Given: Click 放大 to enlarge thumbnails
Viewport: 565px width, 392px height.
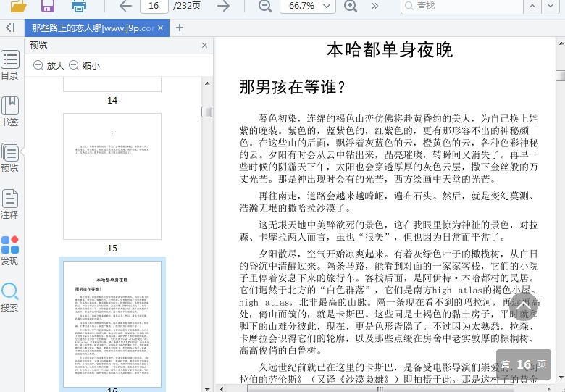Looking at the screenshot, I should point(49,65).
